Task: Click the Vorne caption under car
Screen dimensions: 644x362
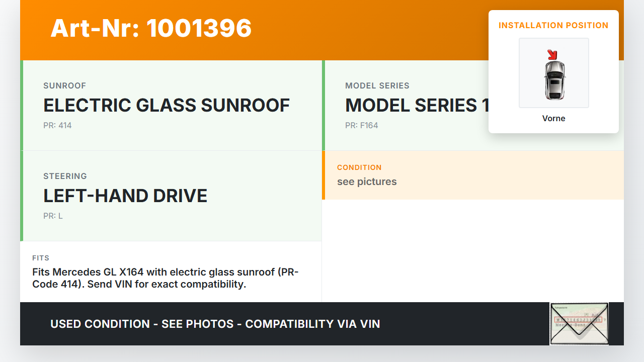Action: point(553,118)
